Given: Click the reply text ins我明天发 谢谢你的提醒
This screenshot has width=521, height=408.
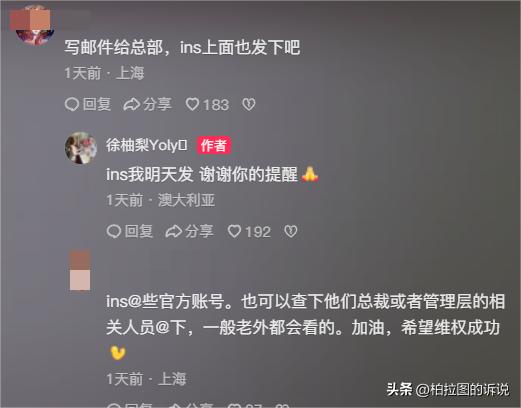Looking at the screenshot, I should coord(202,174).
